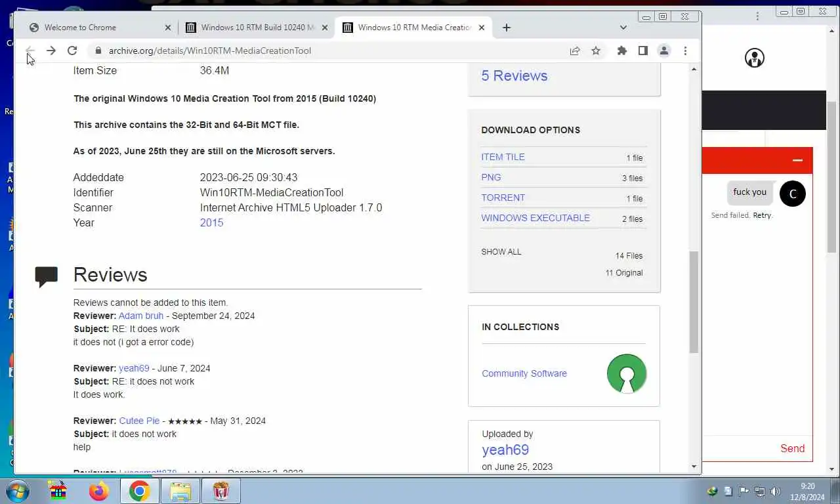Viewport: 840px width, 504px height.
Task: Open the background window's three-dot menu
Action: click(757, 16)
